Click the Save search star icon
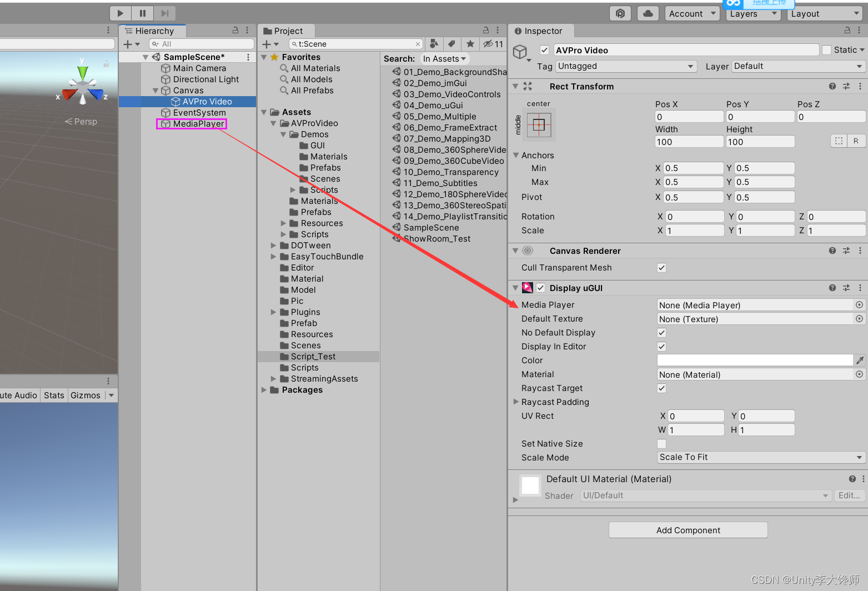Viewport: 868px width, 591px height. click(x=470, y=44)
